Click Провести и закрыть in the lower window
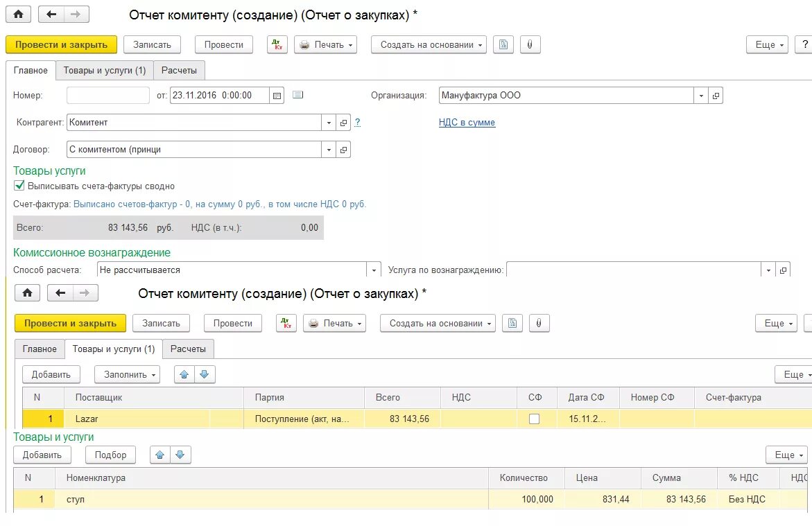This screenshot has height=526, width=812. (71, 323)
